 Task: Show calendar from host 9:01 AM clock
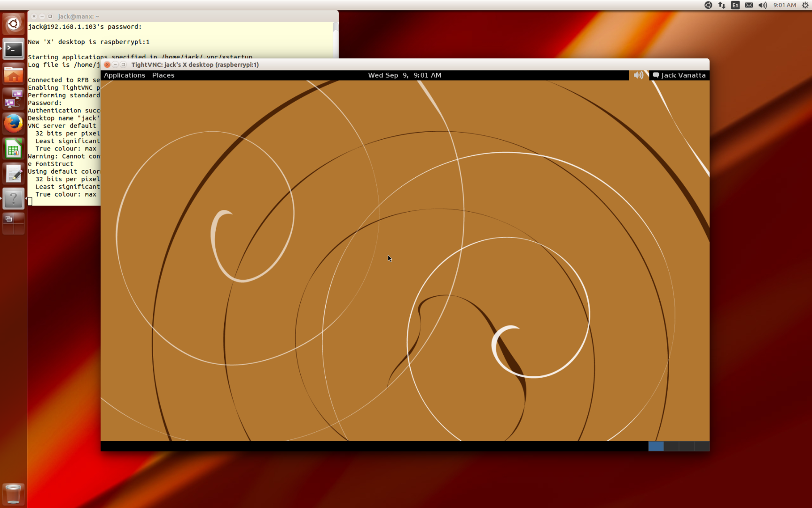[785, 5]
